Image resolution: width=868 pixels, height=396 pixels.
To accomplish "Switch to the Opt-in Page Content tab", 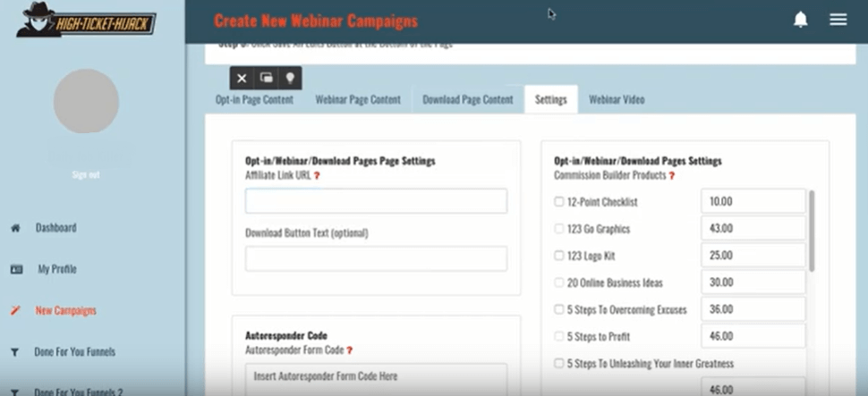I will [255, 99].
